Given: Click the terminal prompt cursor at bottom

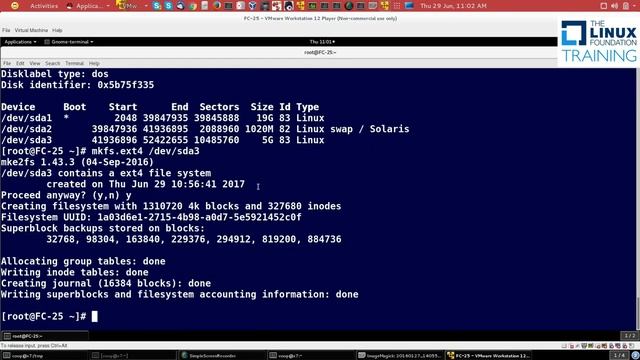Looking at the screenshot, I should (x=95, y=316).
